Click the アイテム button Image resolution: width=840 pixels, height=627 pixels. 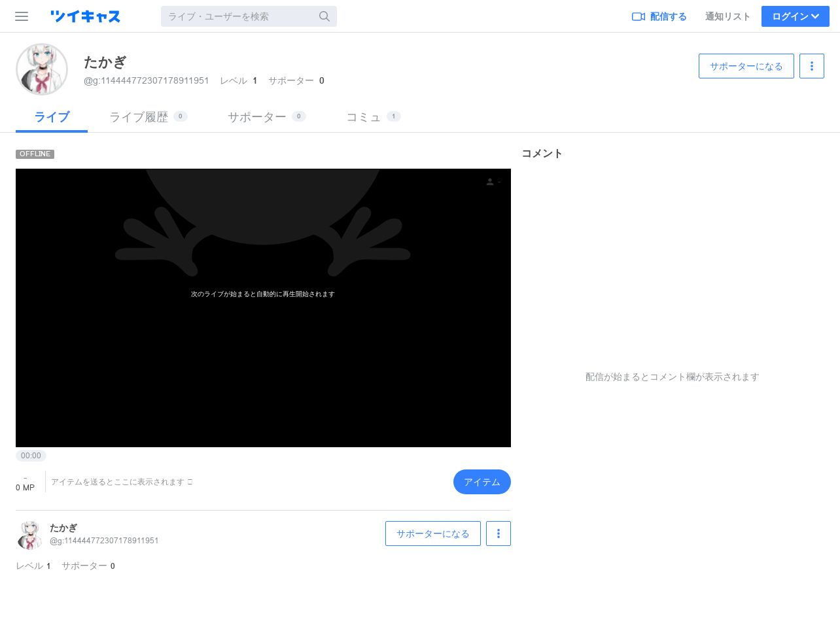coord(482,482)
